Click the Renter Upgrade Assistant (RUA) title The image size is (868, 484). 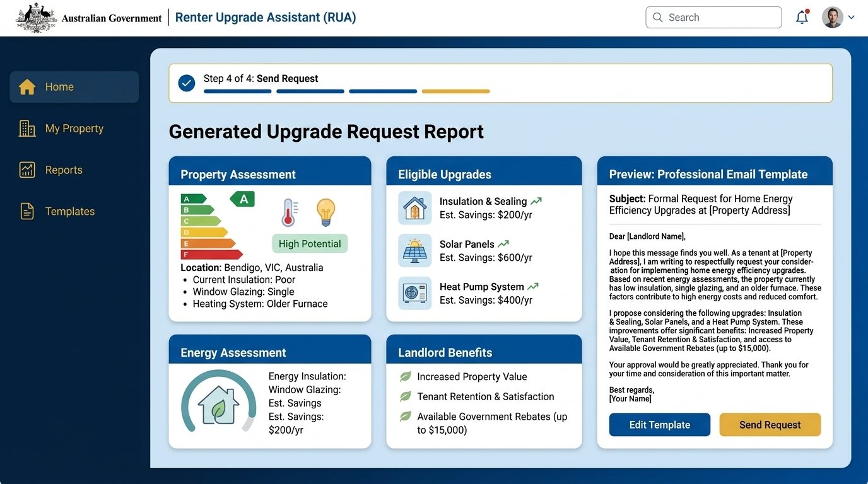pos(266,18)
